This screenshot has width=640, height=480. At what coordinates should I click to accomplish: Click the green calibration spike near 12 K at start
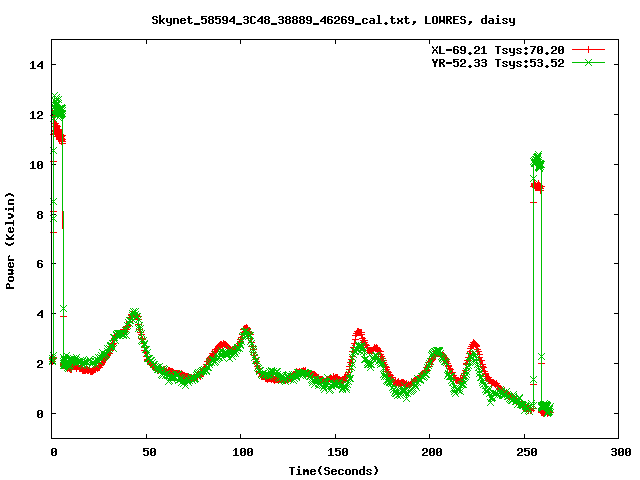click(58, 108)
